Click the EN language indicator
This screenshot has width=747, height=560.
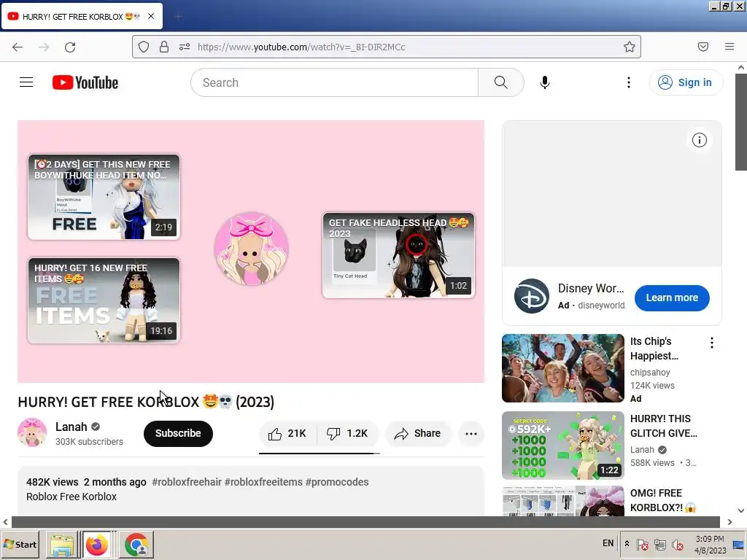pyautogui.click(x=608, y=542)
